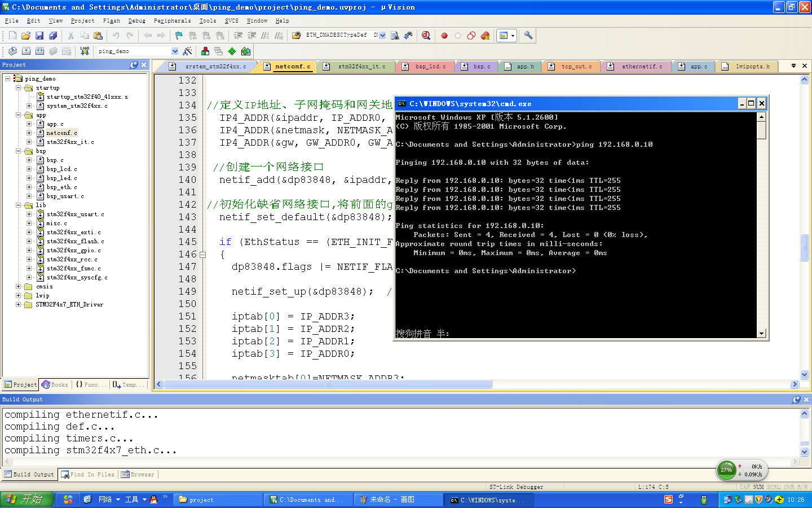Open a file with toolbar folder icon
The height and width of the screenshot is (508, 812).
[26, 36]
